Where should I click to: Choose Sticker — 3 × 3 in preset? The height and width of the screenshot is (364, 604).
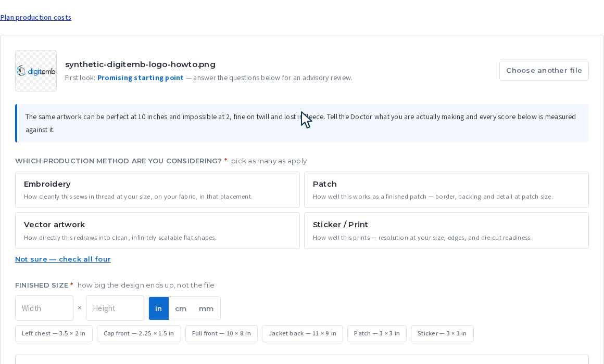click(442, 334)
